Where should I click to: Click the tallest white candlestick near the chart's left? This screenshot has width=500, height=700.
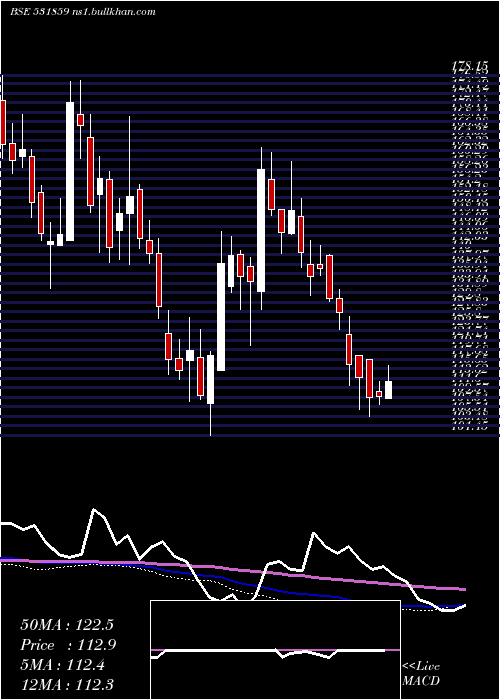(70, 171)
